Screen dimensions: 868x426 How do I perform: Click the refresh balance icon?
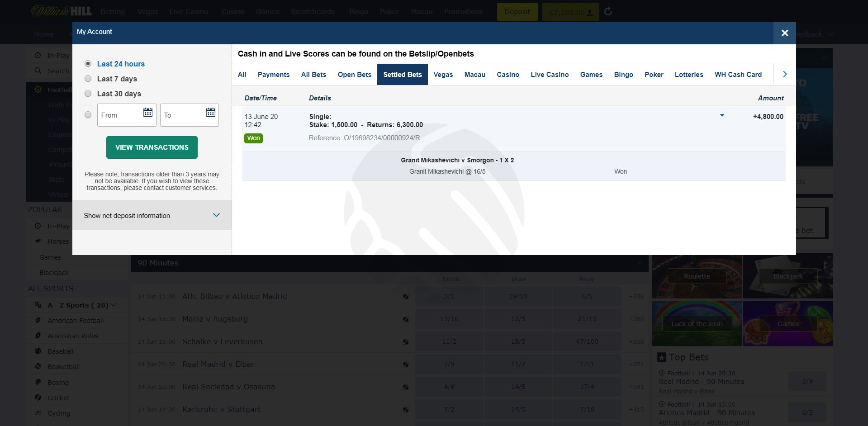click(608, 12)
